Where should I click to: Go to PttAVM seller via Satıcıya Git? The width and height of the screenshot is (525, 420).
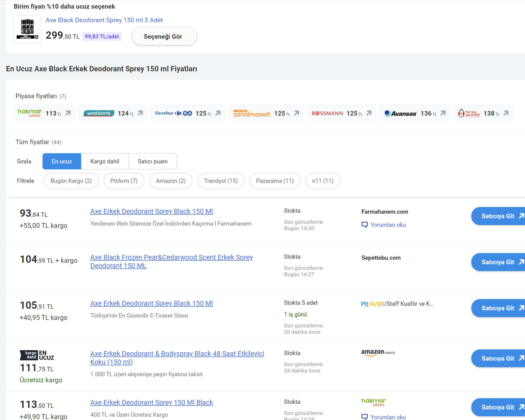(x=498, y=308)
